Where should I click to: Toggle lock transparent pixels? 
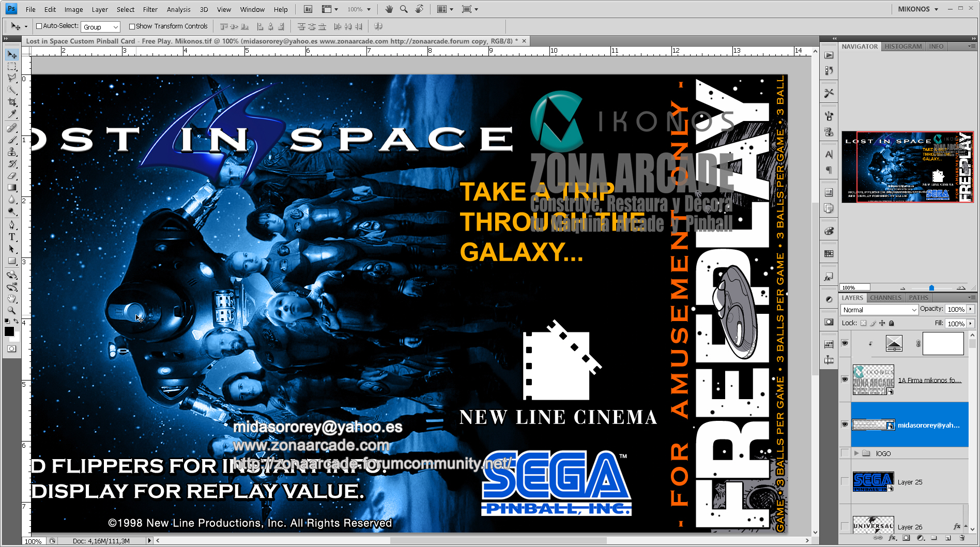[863, 323]
